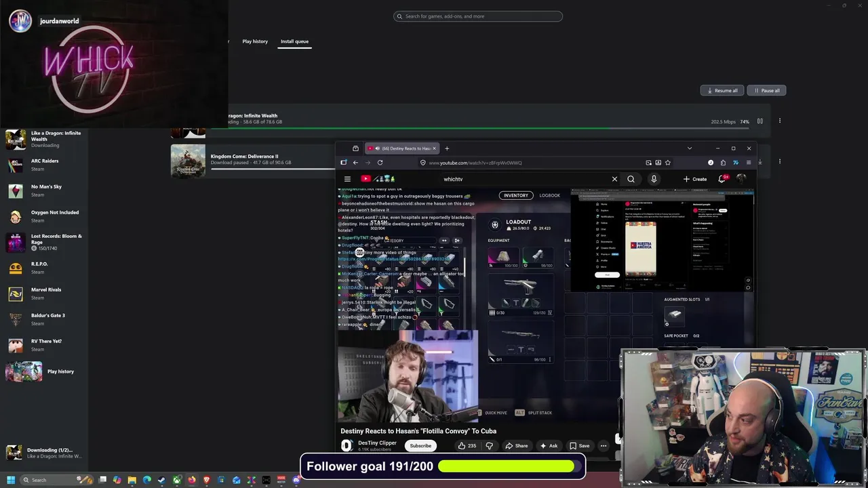Select R.E.P.O. in the sidebar
868x488 pixels.
point(44,268)
